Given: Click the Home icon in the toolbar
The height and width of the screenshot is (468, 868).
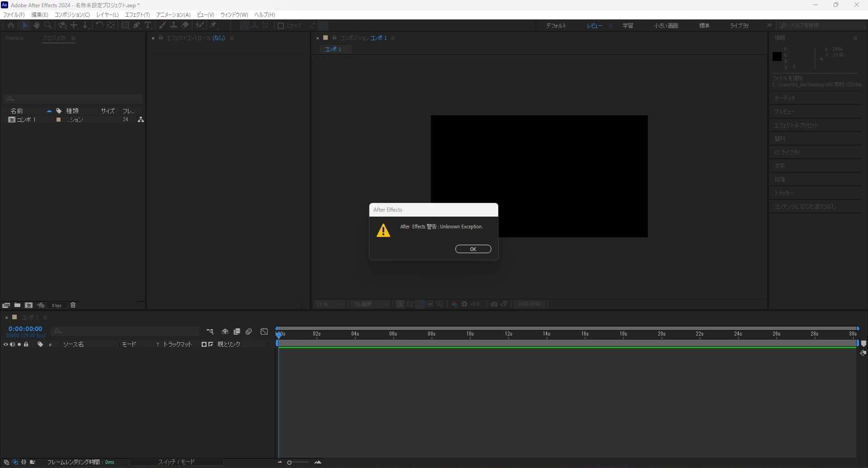Looking at the screenshot, I should [11, 25].
